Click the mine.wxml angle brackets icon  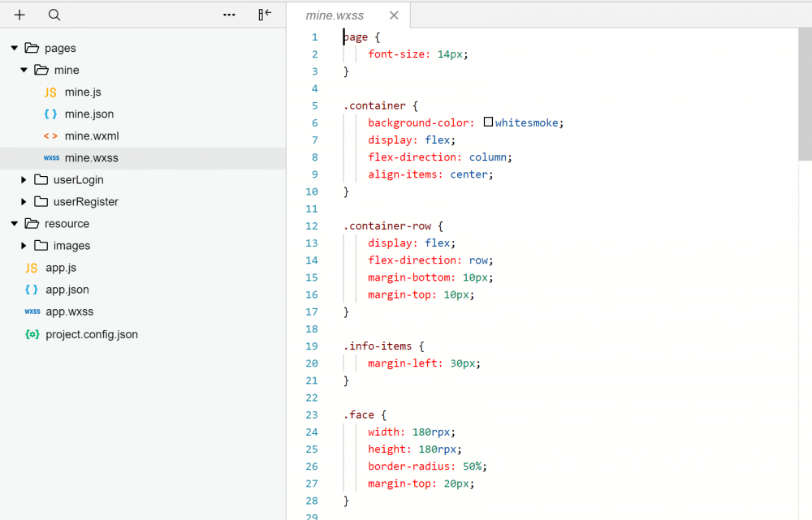[x=50, y=136]
